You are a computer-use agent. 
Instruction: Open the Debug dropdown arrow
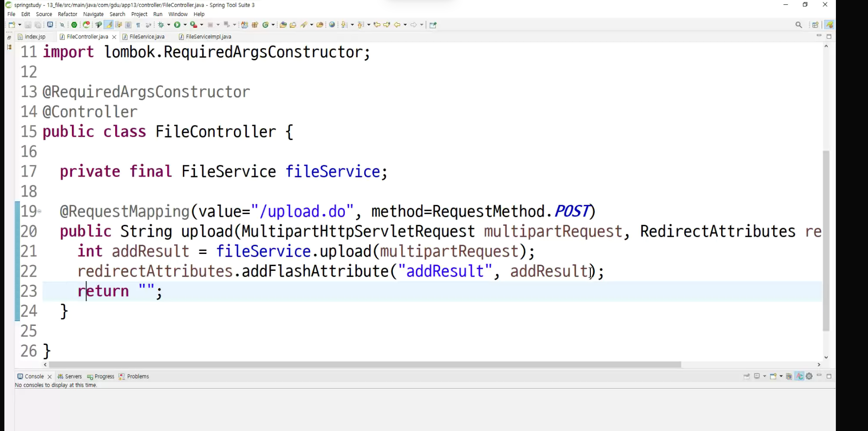[x=169, y=25]
